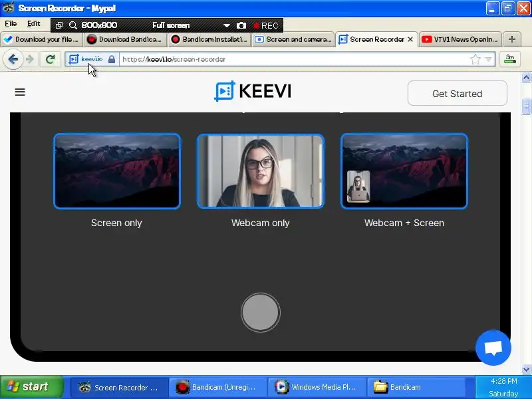Viewport: 532px width, 399px height.
Task: Open the Bandicam folder taskbar item
Action: coord(416,387)
